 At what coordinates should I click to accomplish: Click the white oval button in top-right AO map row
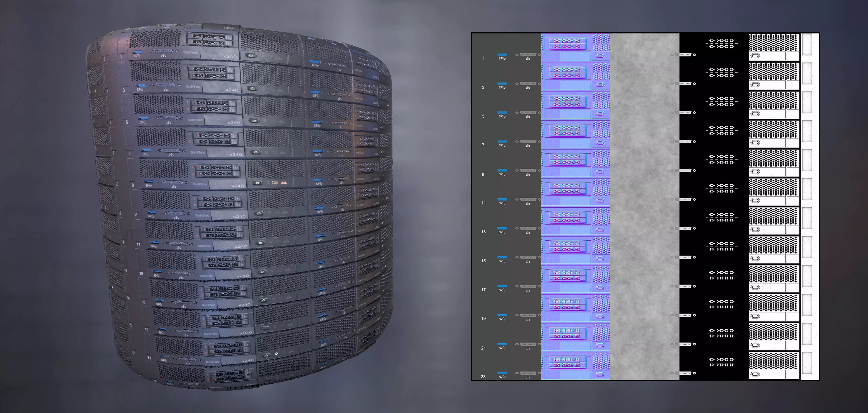pyautogui.click(x=755, y=56)
